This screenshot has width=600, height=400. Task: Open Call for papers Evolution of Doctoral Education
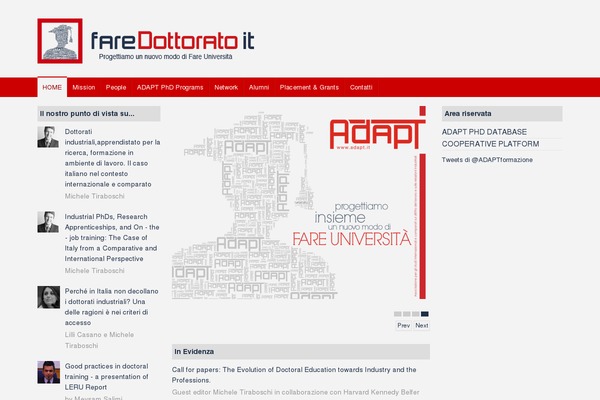pyautogui.click(x=294, y=375)
